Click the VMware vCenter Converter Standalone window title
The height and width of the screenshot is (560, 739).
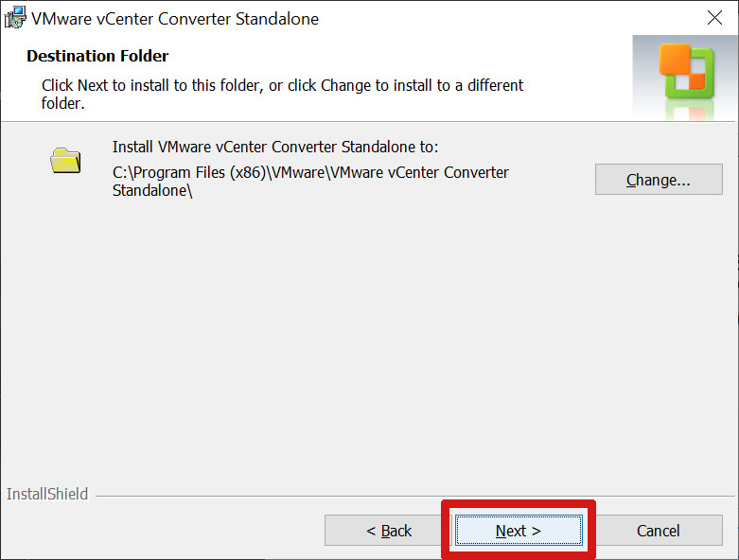(175, 19)
